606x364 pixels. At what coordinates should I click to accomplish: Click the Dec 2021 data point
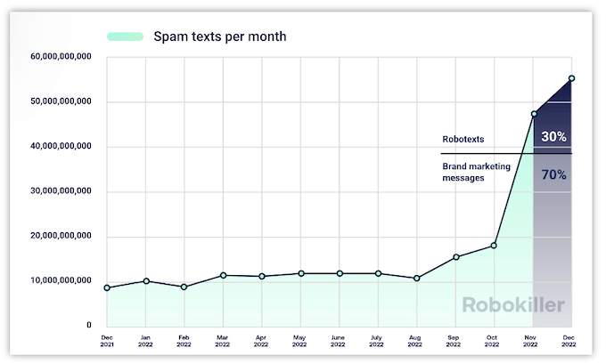(107, 287)
